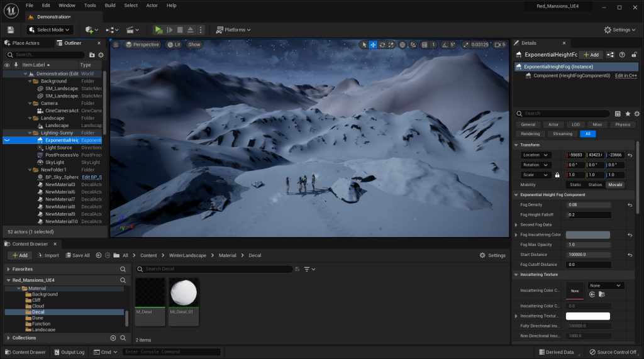Click the Eject from player button

click(190, 30)
